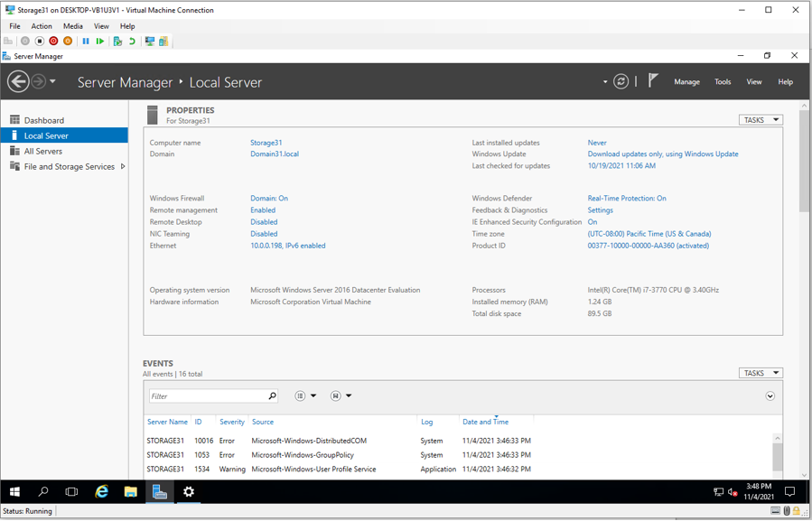
Task: Click the search magnifier in Events filter
Action: (273, 396)
